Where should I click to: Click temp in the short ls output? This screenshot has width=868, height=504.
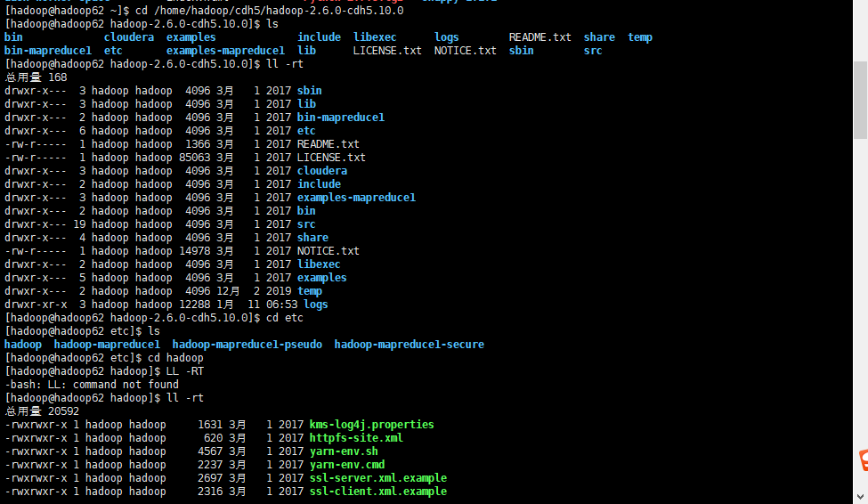(640, 37)
